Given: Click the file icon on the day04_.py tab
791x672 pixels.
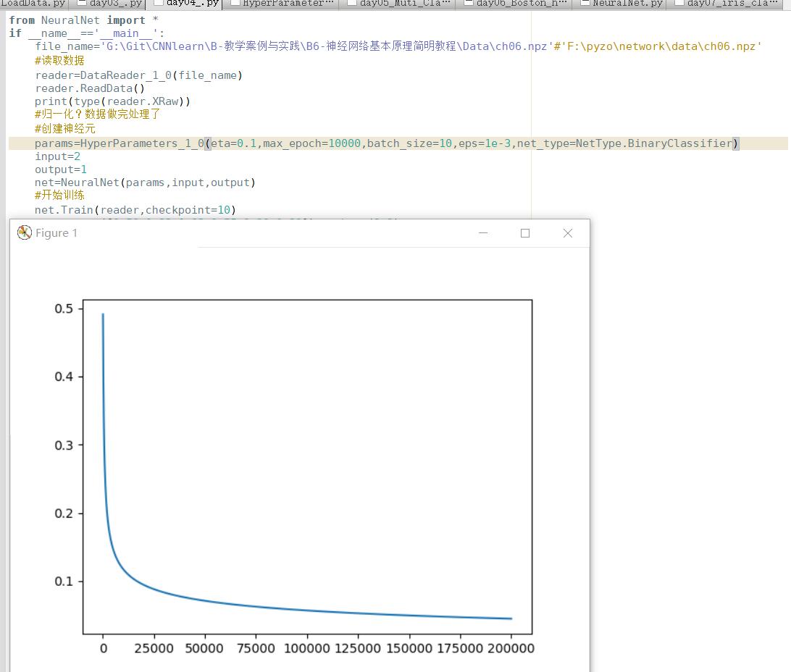Looking at the screenshot, I should (157, 3).
